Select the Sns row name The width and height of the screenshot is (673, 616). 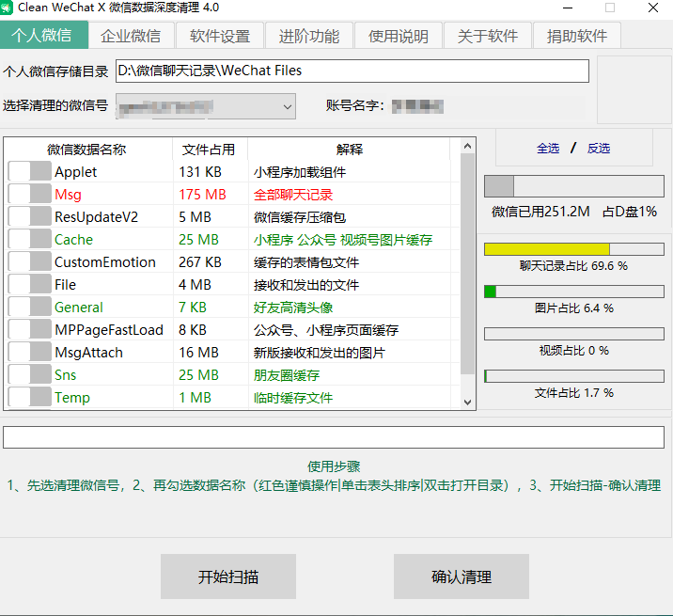point(65,375)
